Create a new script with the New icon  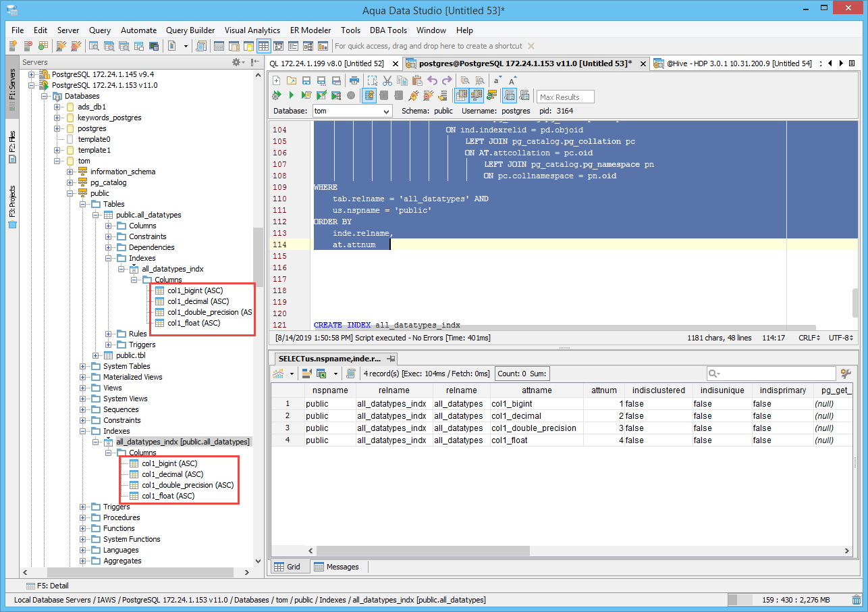click(277, 80)
